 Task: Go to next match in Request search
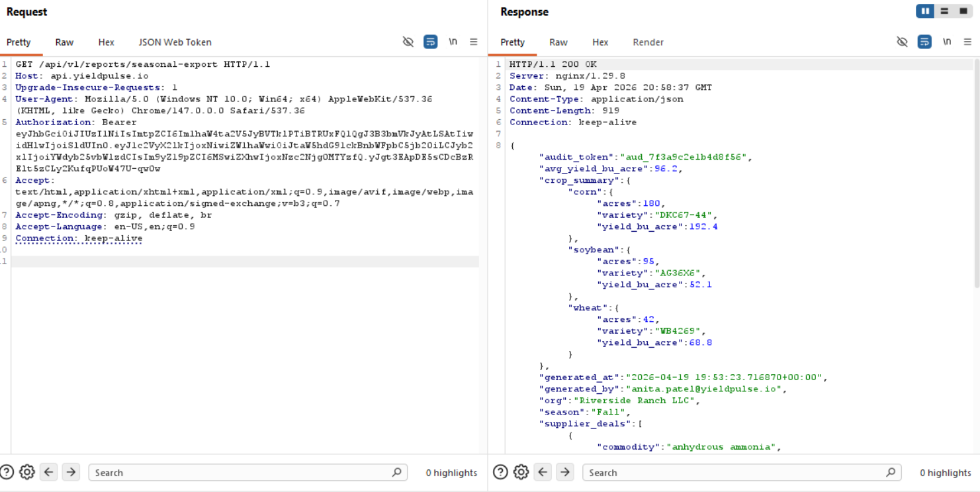click(x=71, y=472)
